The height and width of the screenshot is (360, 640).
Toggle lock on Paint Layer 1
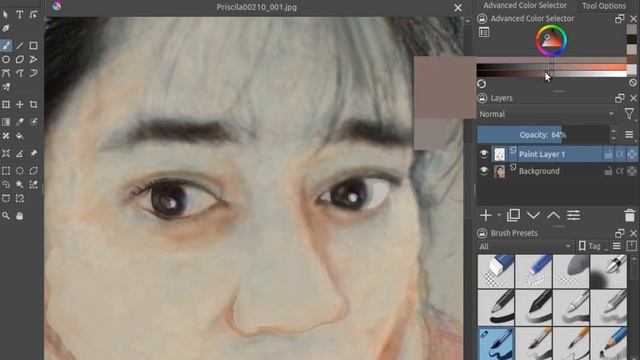(x=608, y=154)
